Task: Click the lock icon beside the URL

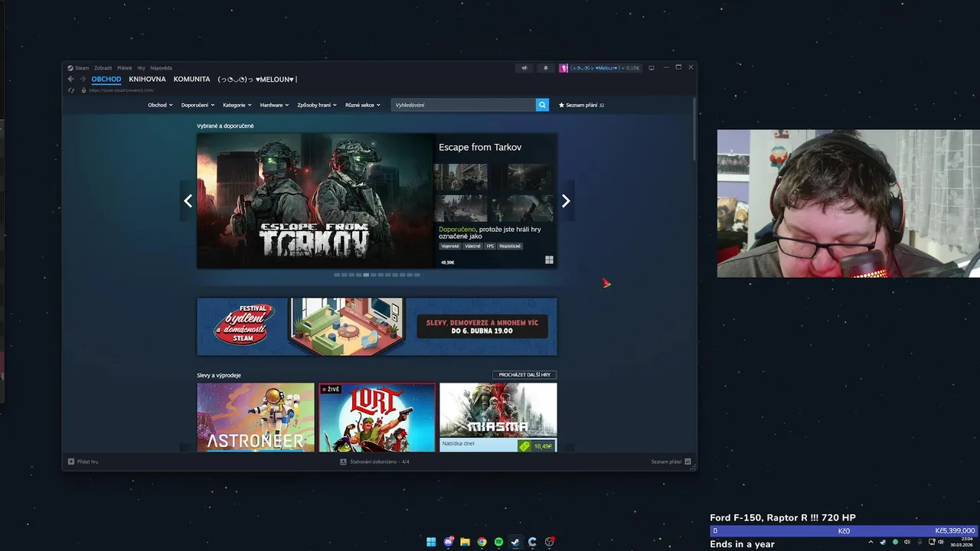Action: pos(84,90)
